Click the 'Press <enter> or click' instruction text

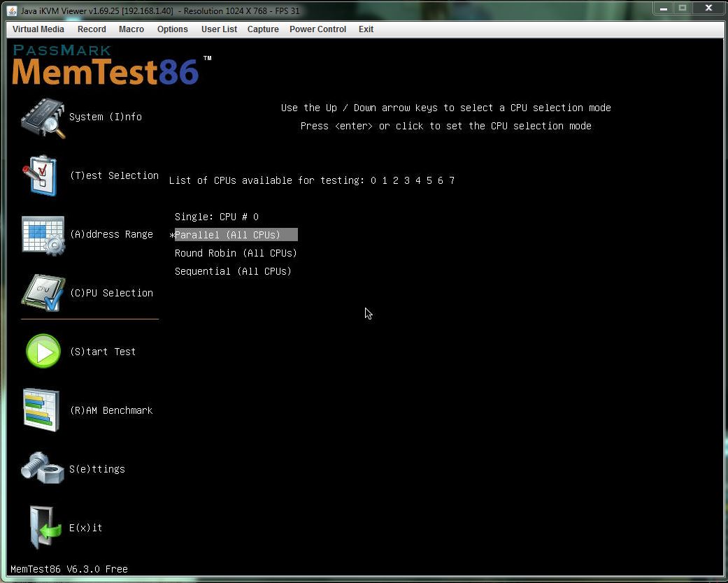click(445, 126)
